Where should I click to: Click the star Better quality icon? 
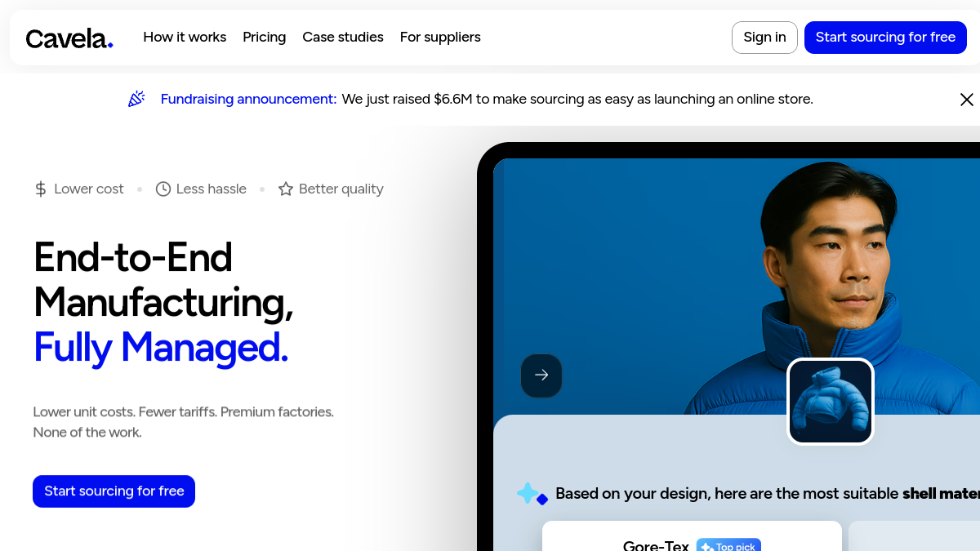click(x=286, y=189)
